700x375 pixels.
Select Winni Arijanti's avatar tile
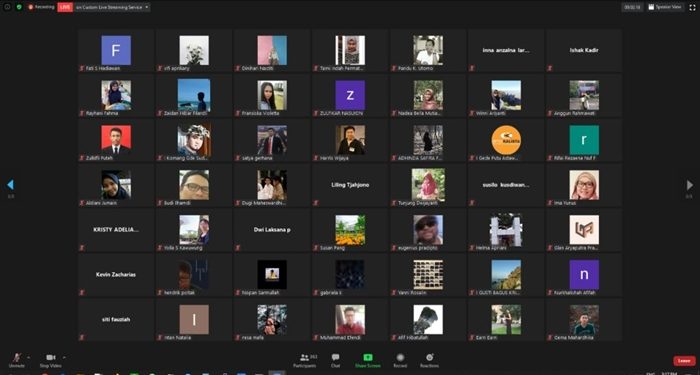pos(506,95)
